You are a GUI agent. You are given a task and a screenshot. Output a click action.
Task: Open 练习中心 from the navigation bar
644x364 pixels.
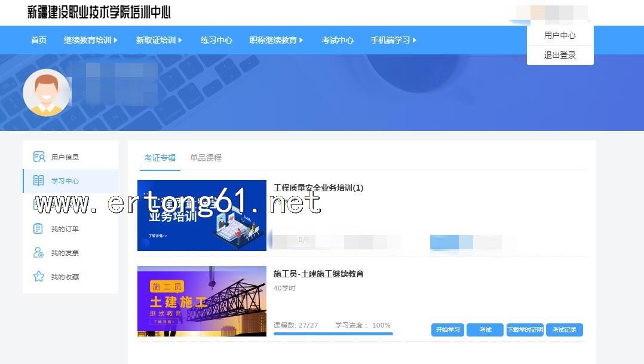[x=216, y=40]
